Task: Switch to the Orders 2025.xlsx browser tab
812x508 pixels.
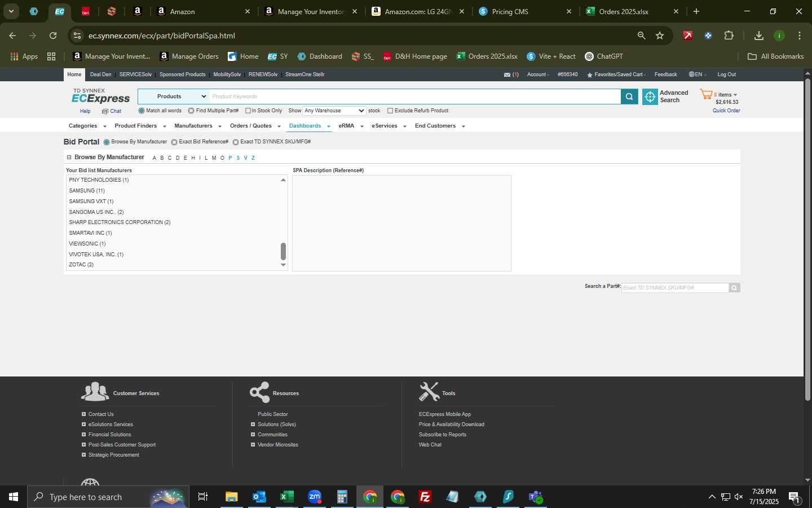Action: [x=632, y=11]
